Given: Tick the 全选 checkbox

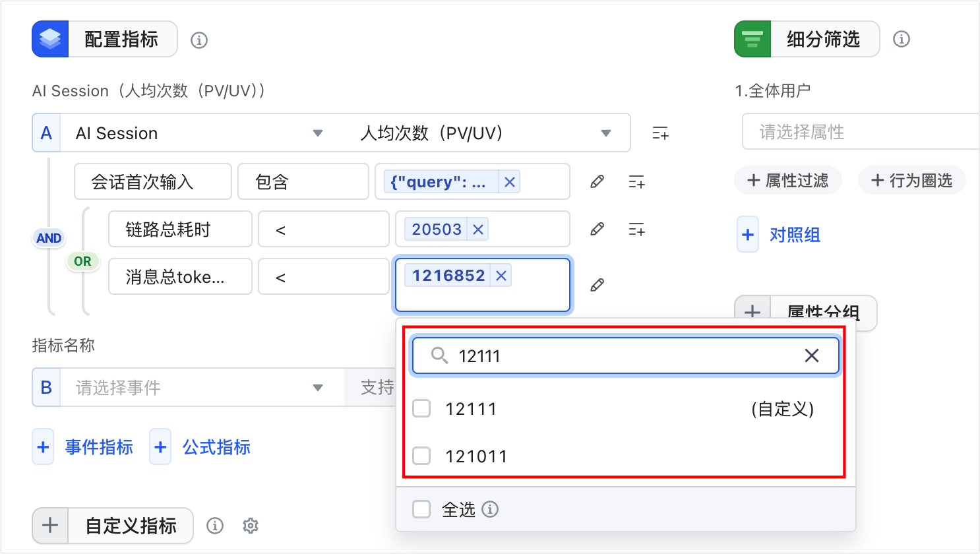Looking at the screenshot, I should (x=421, y=509).
